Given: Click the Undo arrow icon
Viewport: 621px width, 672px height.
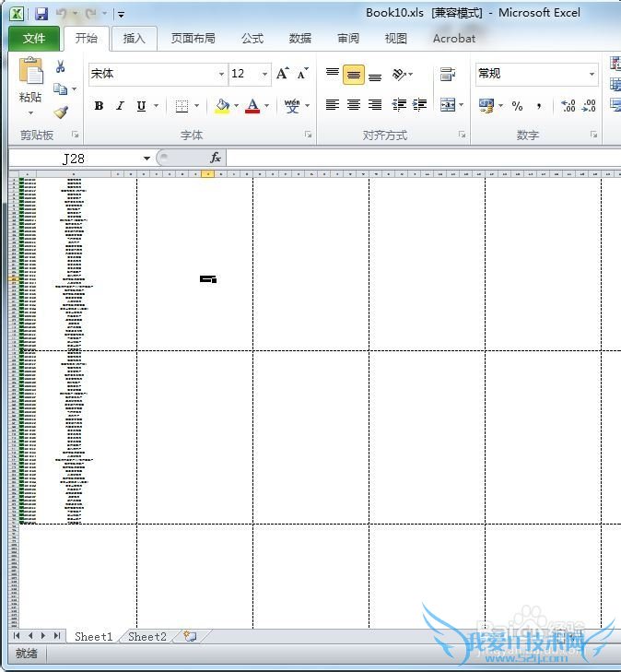Looking at the screenshot, I should click(x=61, y=14).
